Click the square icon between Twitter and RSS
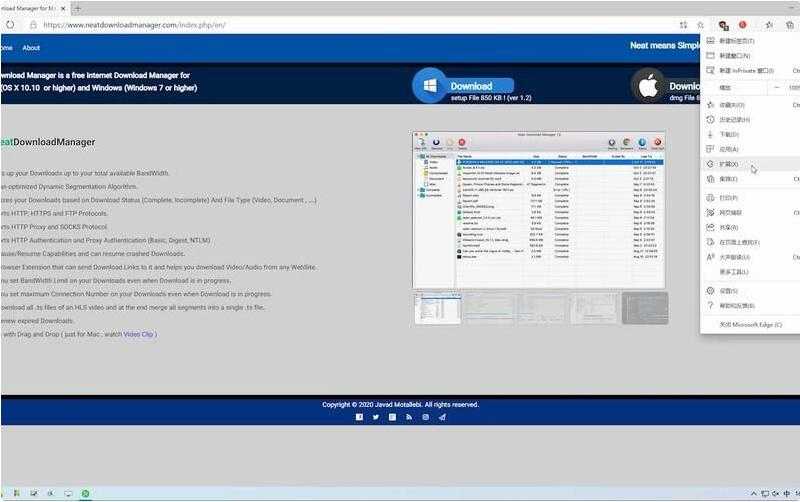 click(x=392, y=417)
